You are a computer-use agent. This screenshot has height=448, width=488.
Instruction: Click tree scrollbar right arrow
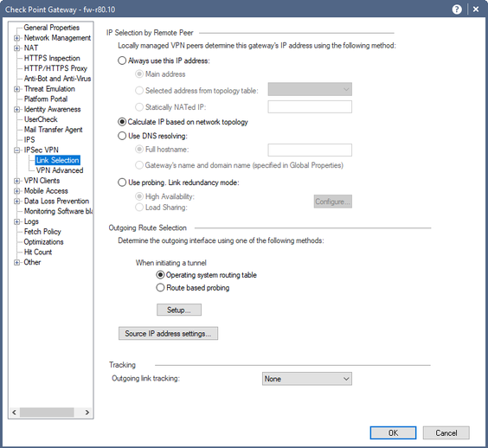click(x=87, y=413)
